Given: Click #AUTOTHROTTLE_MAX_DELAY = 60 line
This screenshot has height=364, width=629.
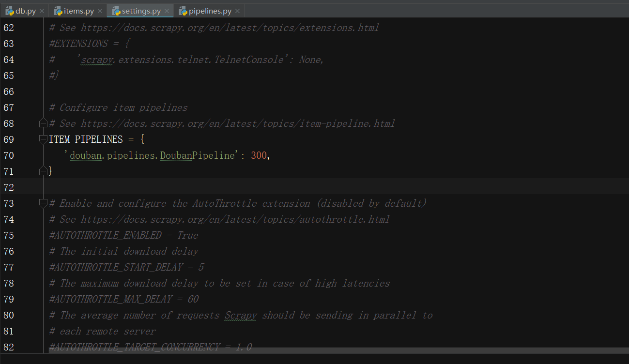Looking at the screenshot, I should pyautogui.click(x=123, y=299).
